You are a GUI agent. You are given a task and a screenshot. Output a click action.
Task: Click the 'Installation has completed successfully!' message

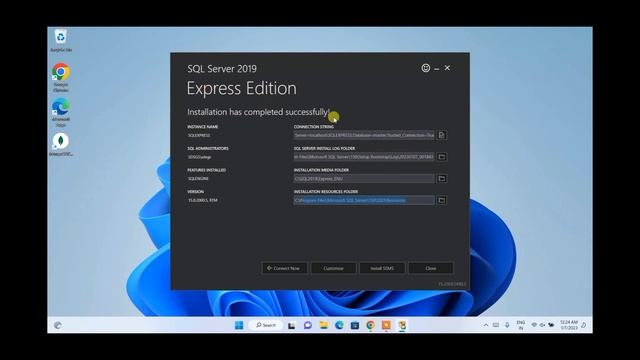[x=258, y=112]
